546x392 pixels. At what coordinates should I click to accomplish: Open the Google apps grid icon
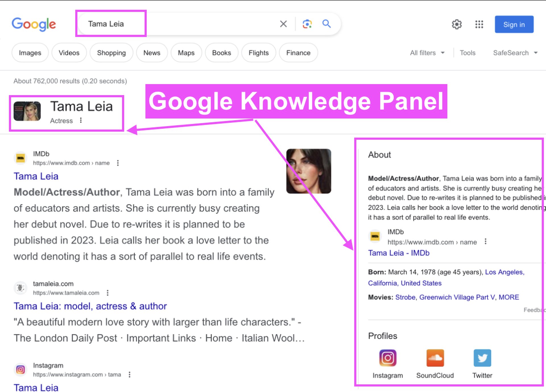click(479, 24)
